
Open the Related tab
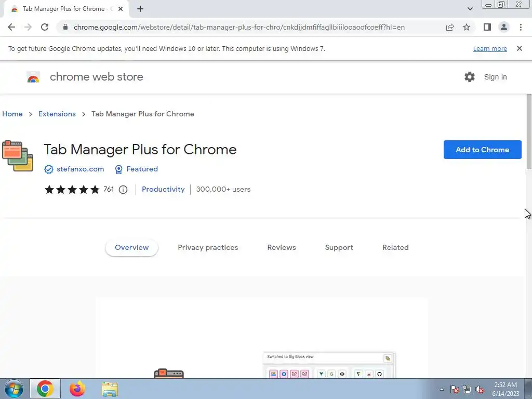395,248
